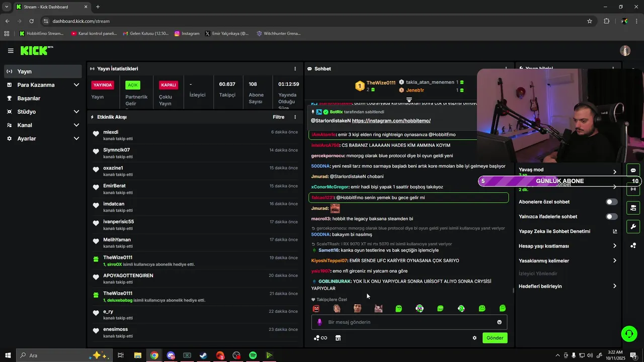Click the three-dots sidebar icon below wrench
The height and width of the screenshot is (362, 644).
point(633,245)
